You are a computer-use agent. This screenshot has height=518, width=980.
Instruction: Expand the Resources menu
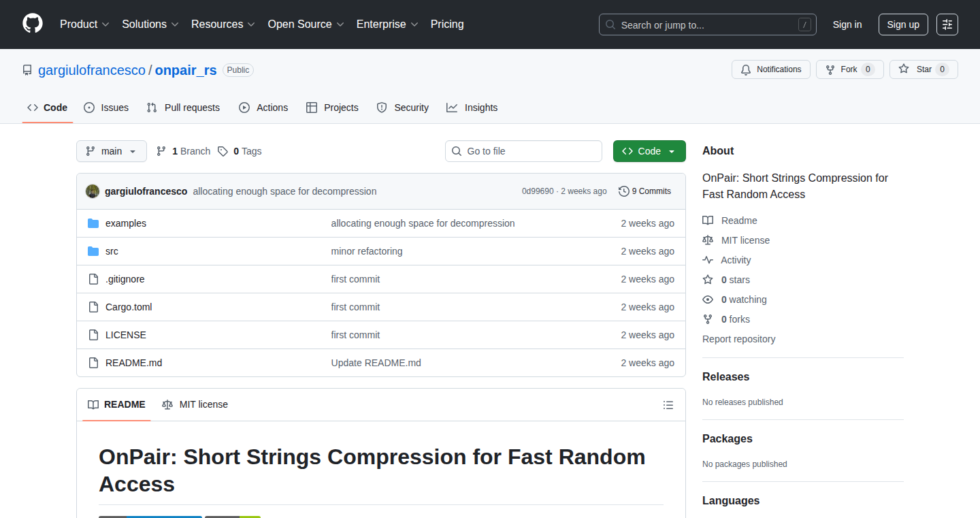click(223, 24)
